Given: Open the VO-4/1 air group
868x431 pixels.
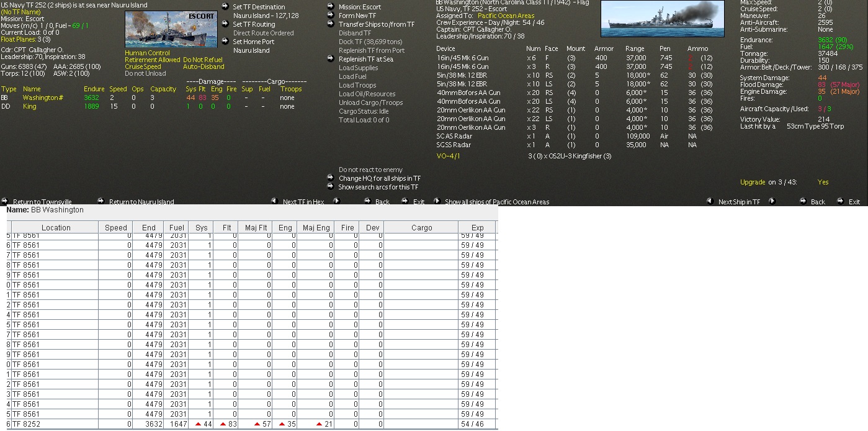Looking at the screenshot, I should click(x=449, y=156).
